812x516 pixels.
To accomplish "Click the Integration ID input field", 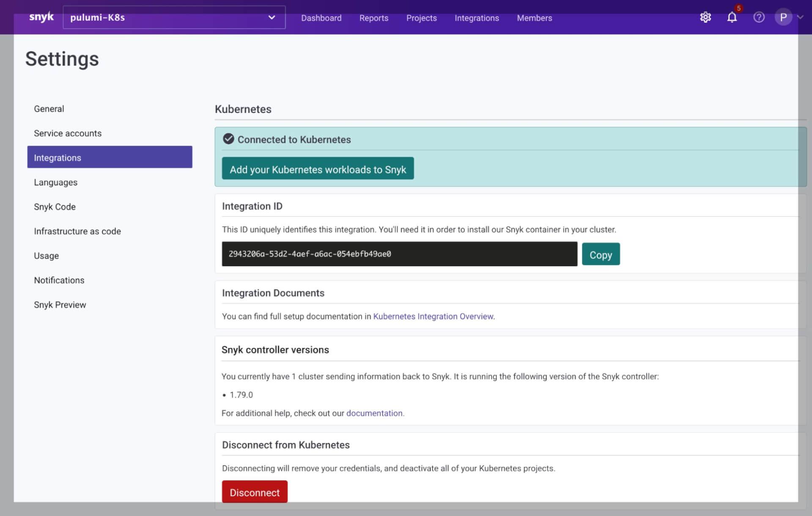I will pos(400,254).
